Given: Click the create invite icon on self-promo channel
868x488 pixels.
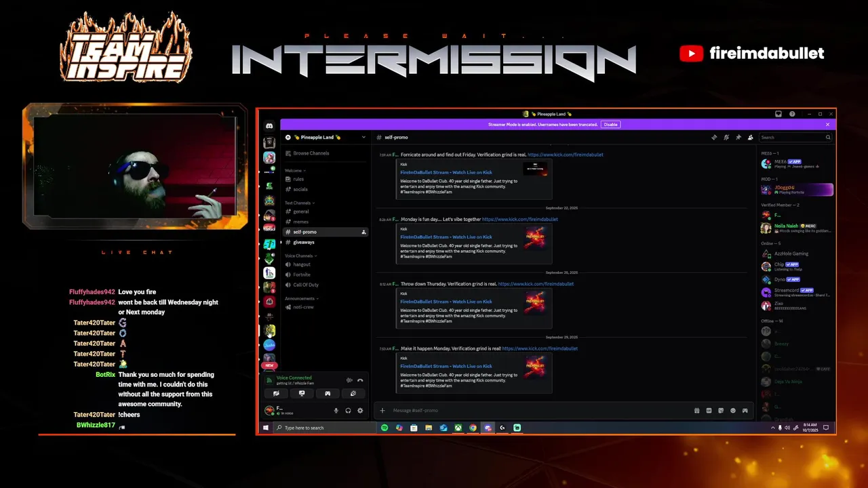Looking at the screenshot, I should coord(364,232).
